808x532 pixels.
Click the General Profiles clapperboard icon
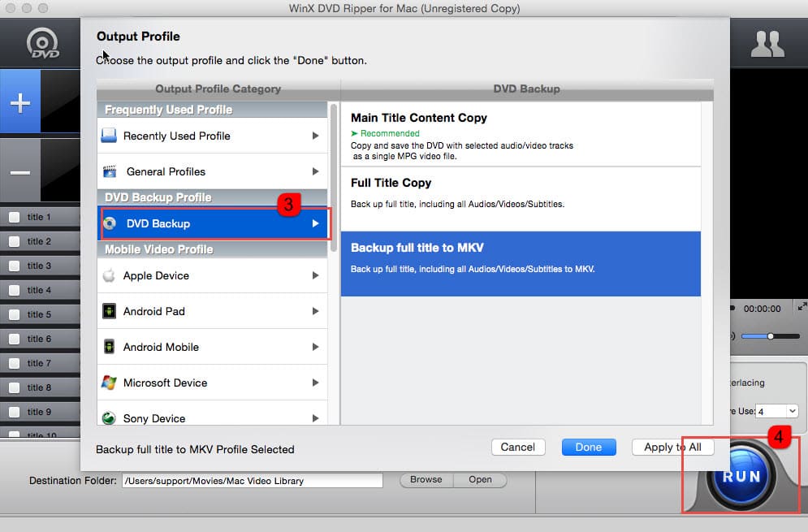[x=110, y=171]
